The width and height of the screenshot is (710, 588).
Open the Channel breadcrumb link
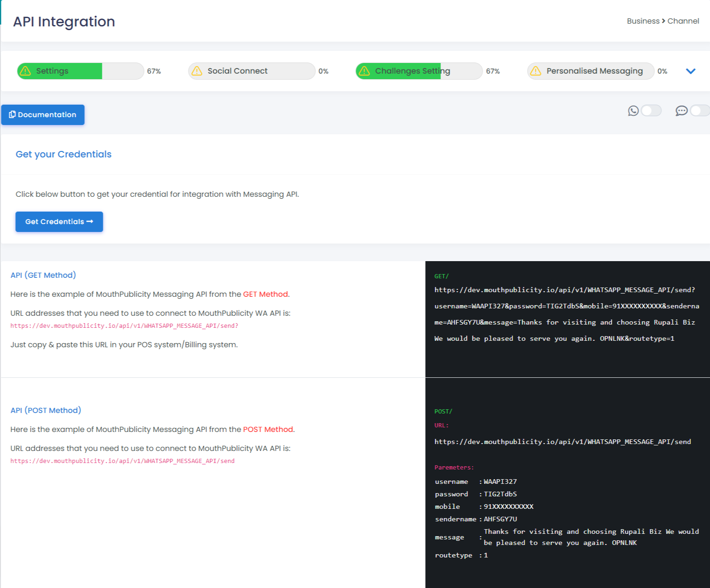(x=683, y=21)
